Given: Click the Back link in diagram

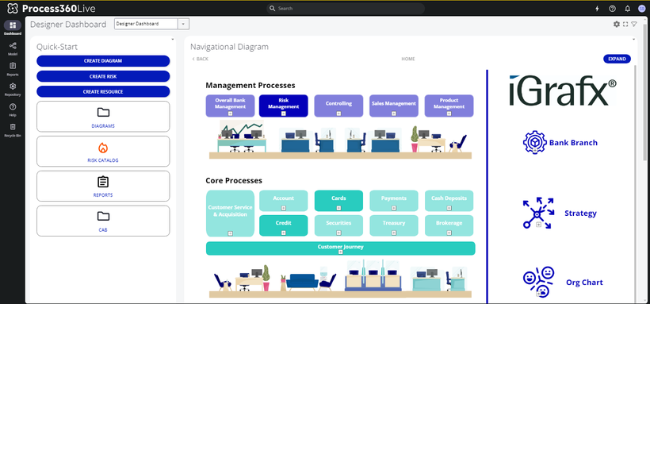Looking at the screenshot, I should [x=200, y=59].
